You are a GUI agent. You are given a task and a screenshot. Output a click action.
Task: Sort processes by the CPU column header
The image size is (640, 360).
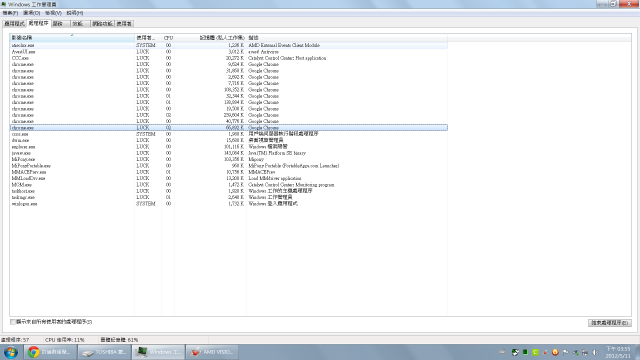(168, 38)
